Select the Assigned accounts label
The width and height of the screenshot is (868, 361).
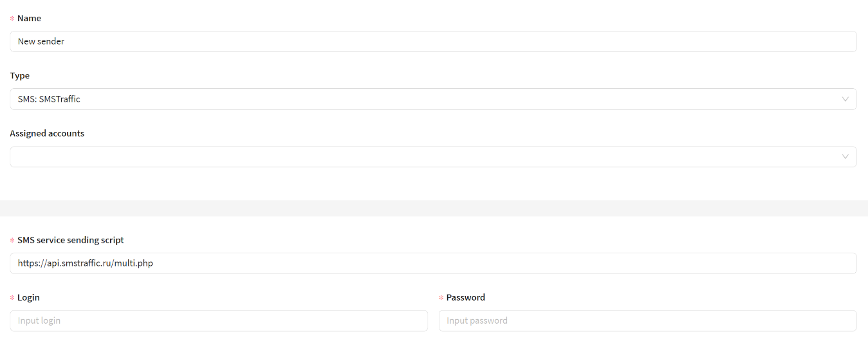tap(47, 133)
